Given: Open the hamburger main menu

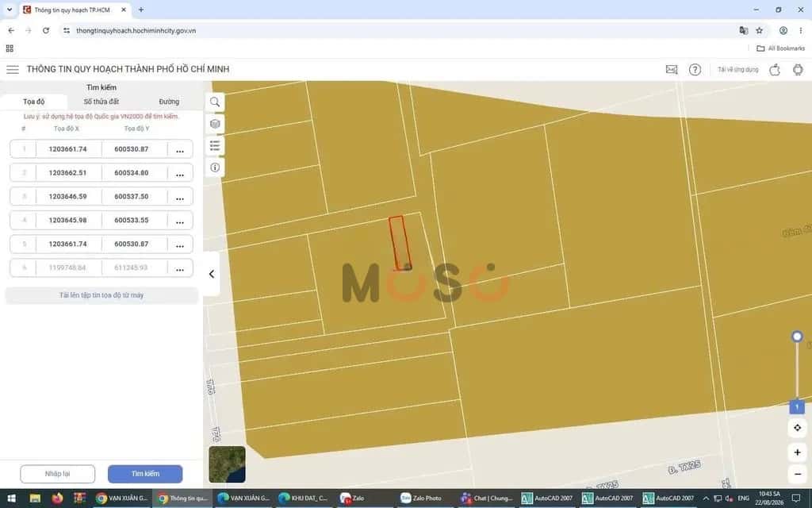Looking at the screenshot, I should (13, 69).
